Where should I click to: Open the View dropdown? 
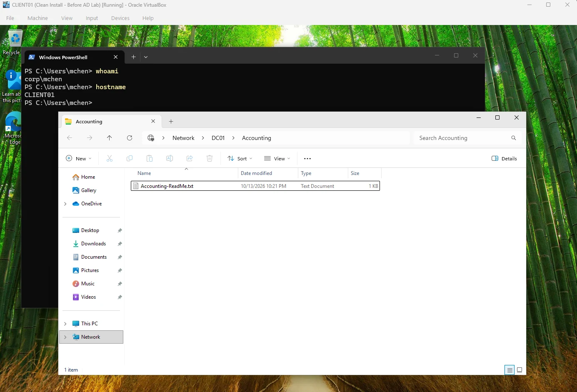(277, 159)
